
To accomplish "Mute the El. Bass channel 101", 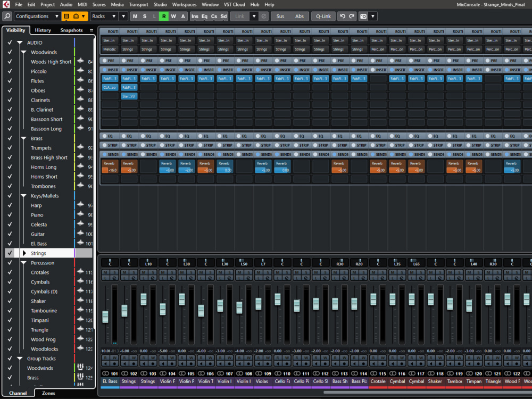I will click(x=105, y=272).
